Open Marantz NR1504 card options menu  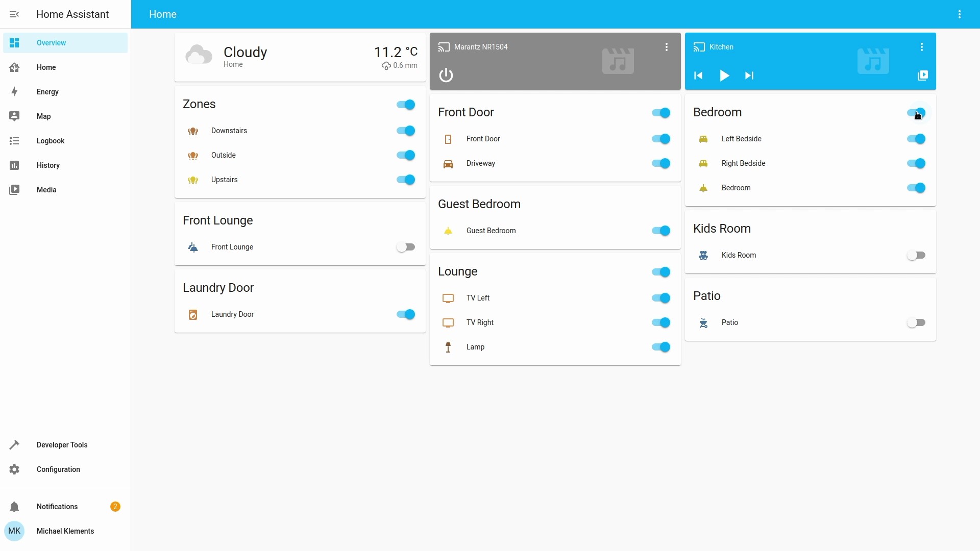point(666,47)
